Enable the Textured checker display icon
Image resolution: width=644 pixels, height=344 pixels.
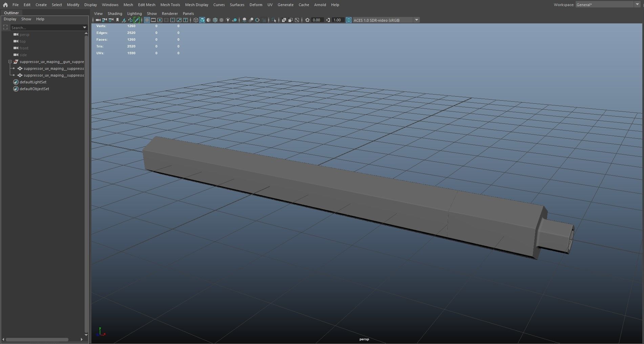coord(221,20)
